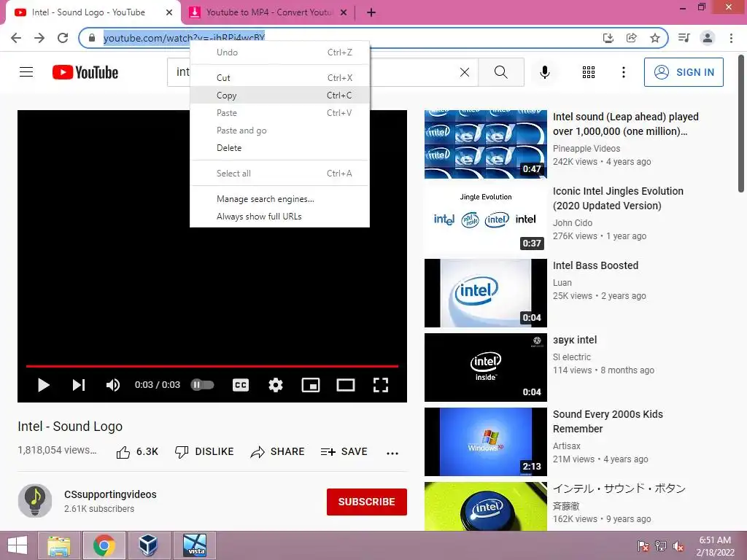Open Sound Every 2000s Kids Remember thumbnail
The height and width of the screenshot is (560, 747).
[485, 441]
